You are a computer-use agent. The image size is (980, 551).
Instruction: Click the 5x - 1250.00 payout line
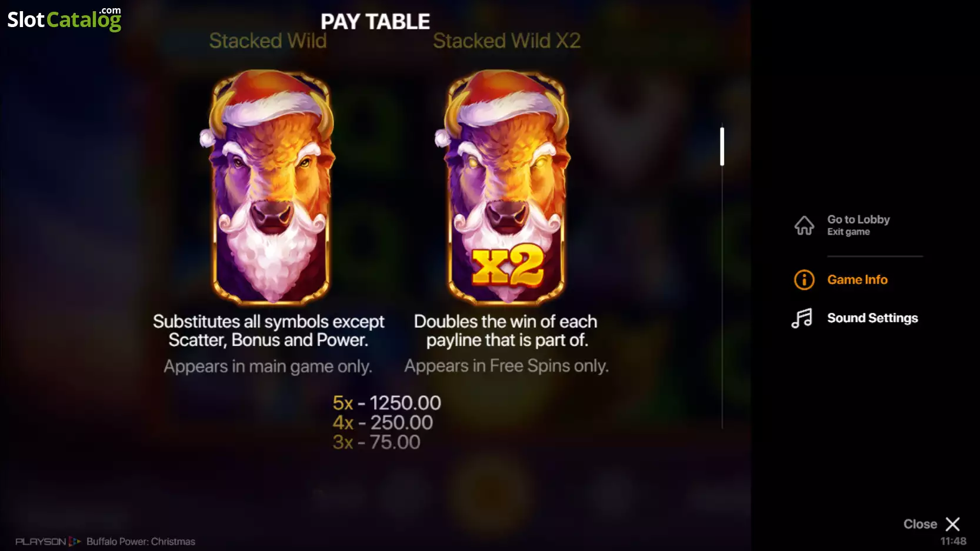pyautogui.click(x=386, y=403)
